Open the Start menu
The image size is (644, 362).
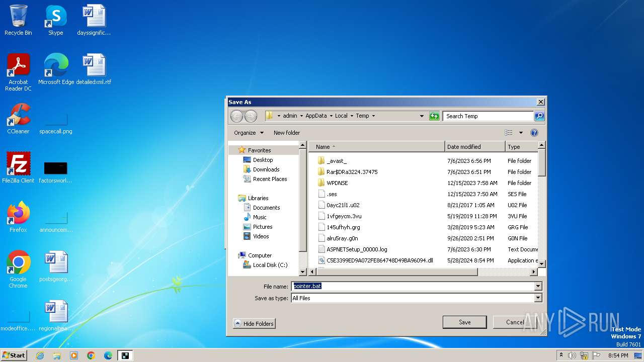point(14,355)
